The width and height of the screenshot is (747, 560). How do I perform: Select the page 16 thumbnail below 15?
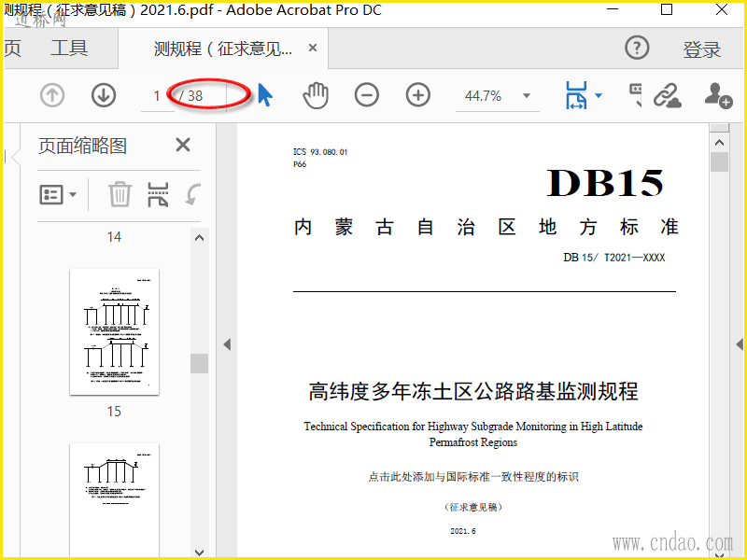tap(114, 500)
